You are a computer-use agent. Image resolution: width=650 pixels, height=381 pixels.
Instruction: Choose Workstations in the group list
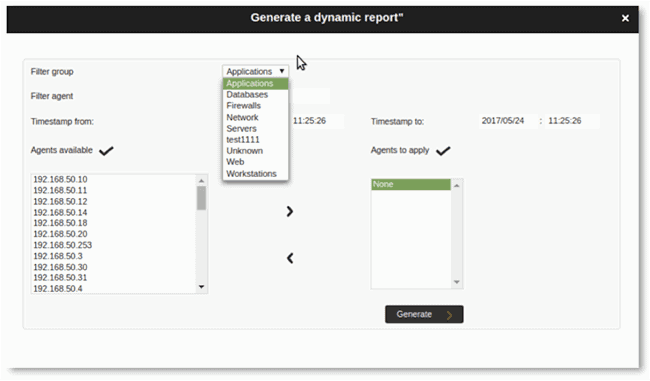point(255,174)
